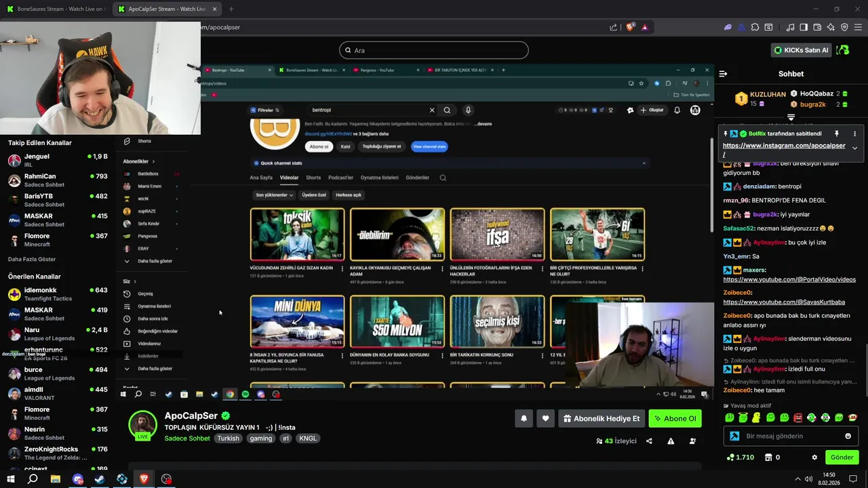The height and width of the screenshot is (488, 868).
Task: Open Brave Leo AI sparkle icon
Action: click(831, 27)
